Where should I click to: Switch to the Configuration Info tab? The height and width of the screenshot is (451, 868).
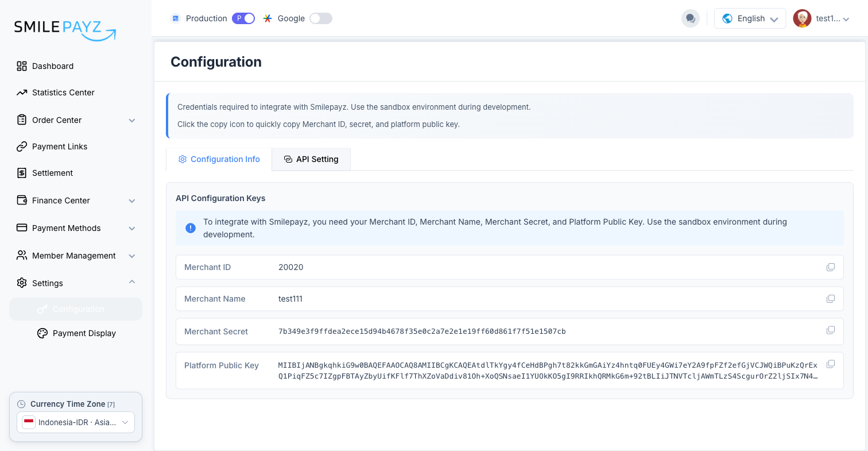219,159
